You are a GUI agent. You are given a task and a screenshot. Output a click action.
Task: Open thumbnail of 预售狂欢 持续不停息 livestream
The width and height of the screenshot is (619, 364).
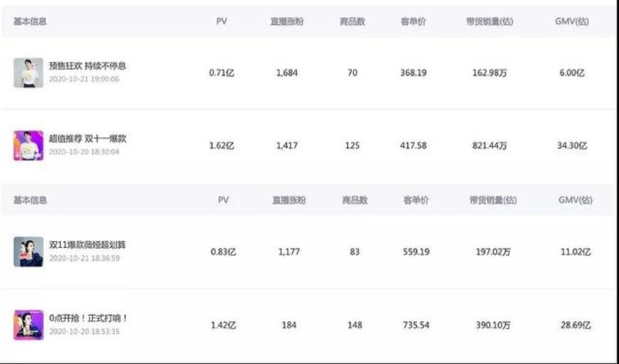[x=28, y=72]
